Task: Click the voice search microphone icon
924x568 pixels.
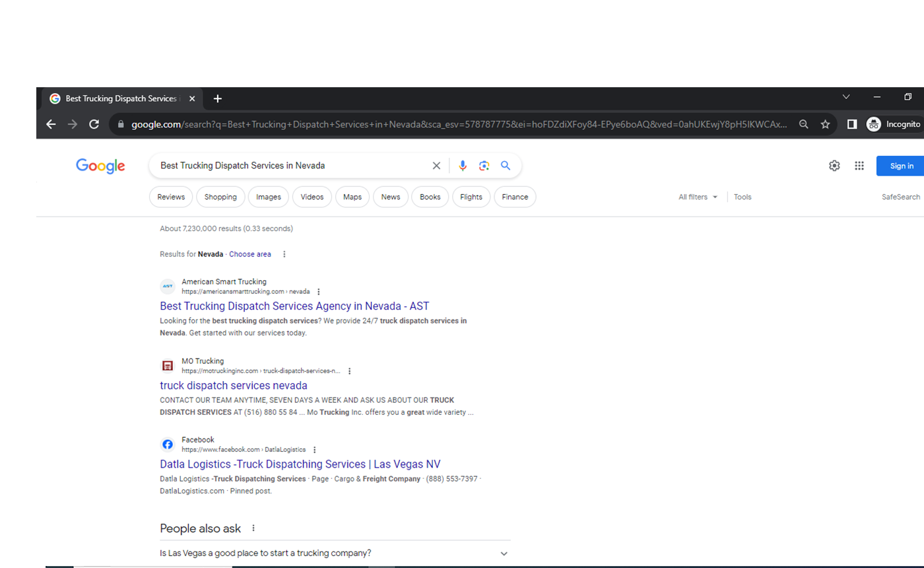Action: point(463,166)
